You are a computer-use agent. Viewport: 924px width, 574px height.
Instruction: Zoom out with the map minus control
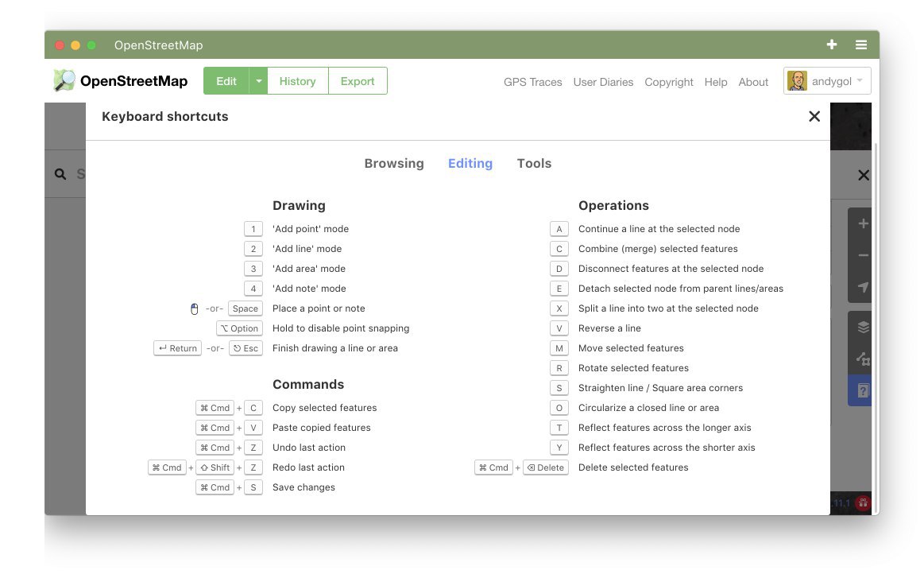coord(863,255)
